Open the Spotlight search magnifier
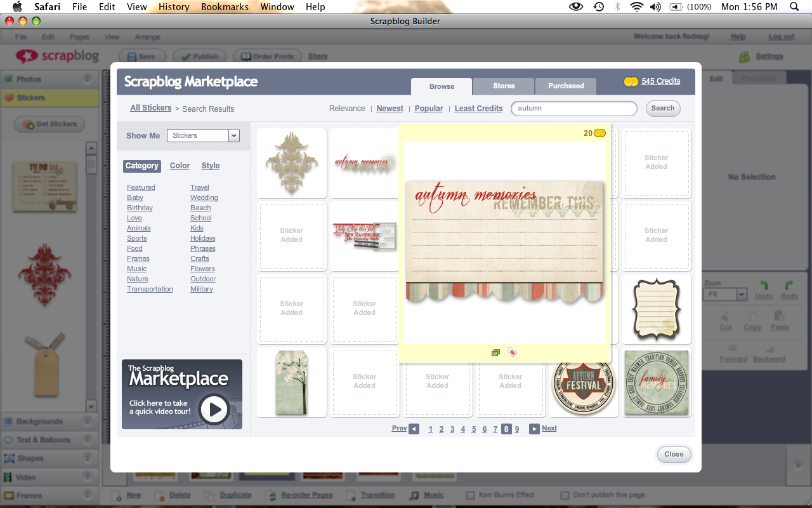 point(794,7)
